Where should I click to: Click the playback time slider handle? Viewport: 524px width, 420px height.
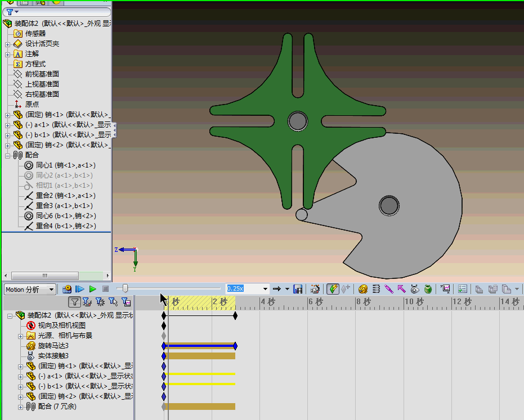pos(125,288)
